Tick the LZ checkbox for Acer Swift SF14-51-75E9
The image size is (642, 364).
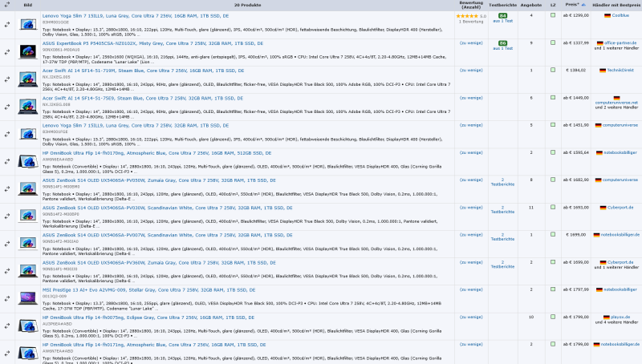pos(553,97)
